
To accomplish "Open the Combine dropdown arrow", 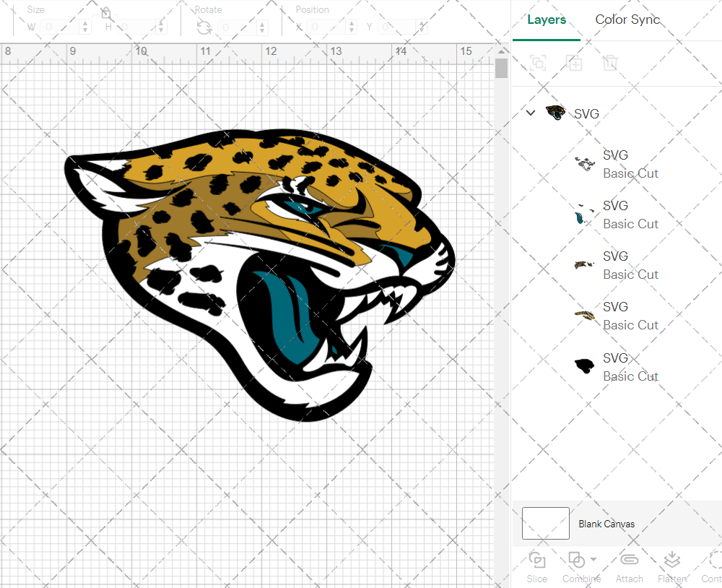I will (x=593, y=559).
